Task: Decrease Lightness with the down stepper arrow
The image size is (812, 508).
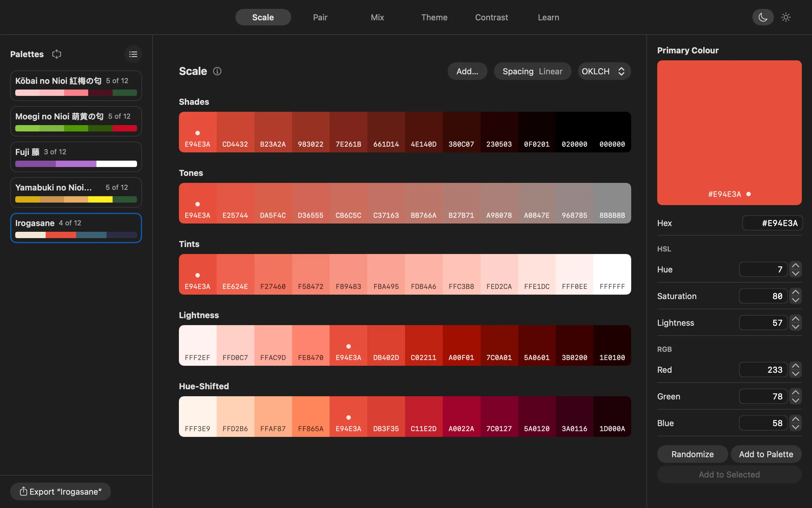Action: click(x=796, y=327)
